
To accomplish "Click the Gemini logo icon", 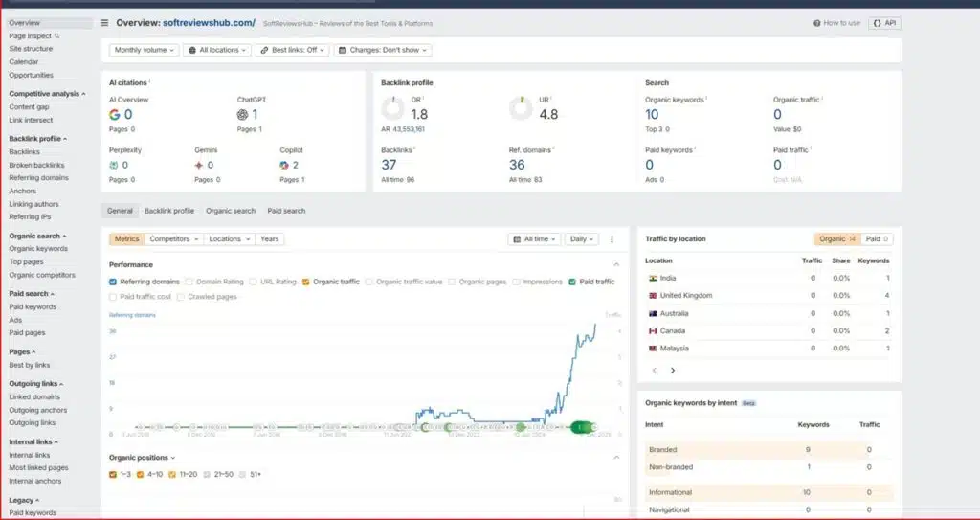I will coord(199,166).
